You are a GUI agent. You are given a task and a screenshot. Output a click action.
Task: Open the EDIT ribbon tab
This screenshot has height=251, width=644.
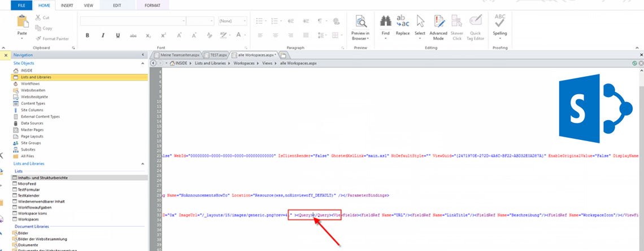click(117, 6)
